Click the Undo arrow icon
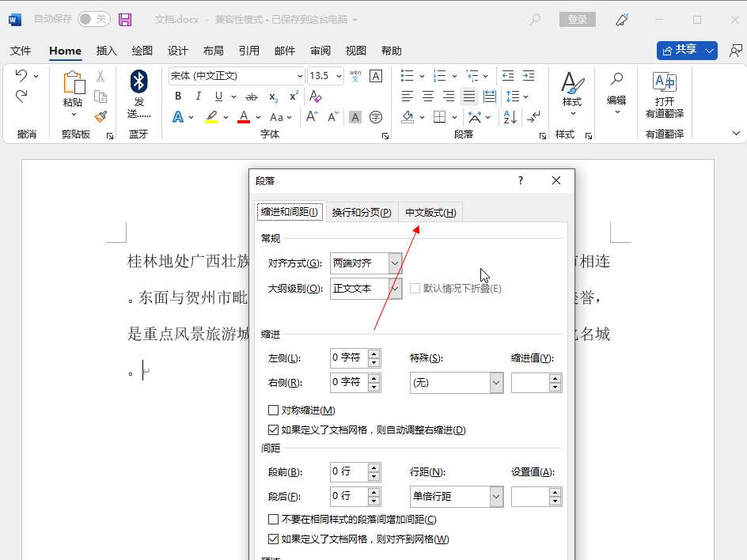 point(21,75)
